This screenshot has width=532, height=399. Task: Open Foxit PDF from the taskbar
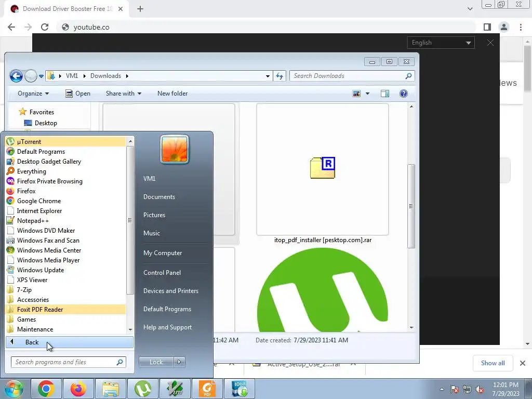[x=207, y=389]
